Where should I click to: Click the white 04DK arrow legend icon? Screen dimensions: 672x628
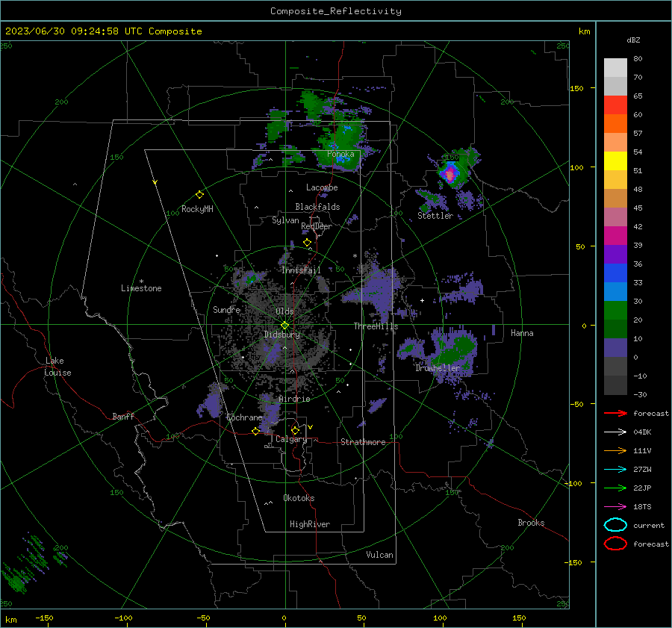615,432
